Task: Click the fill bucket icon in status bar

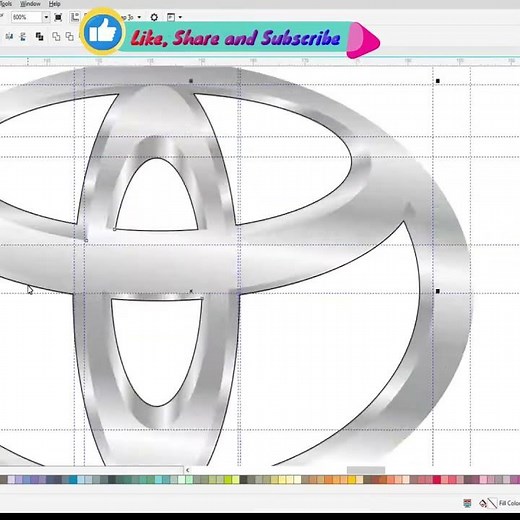Action: coord(483,503)
